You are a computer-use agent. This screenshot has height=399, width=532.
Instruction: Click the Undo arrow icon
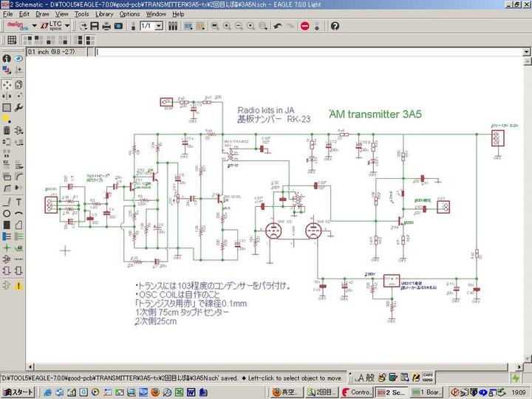pyautogui.click(x=277, y=26)
